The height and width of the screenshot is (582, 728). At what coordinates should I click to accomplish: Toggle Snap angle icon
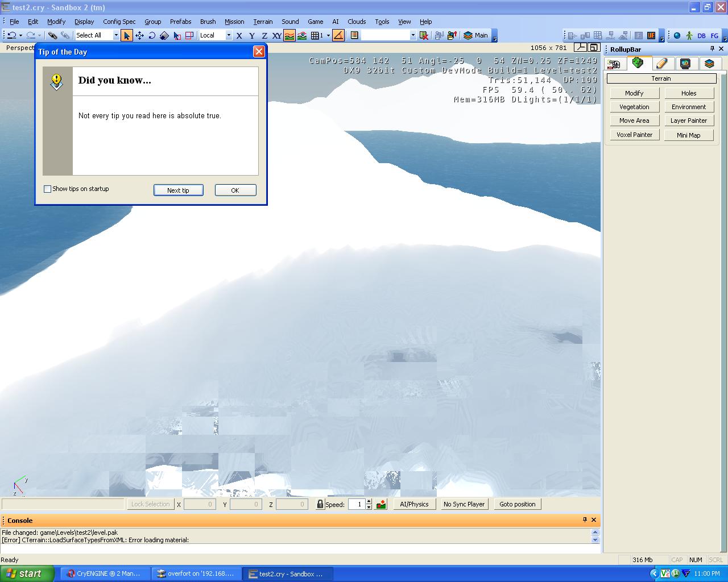tap(338, 35)
